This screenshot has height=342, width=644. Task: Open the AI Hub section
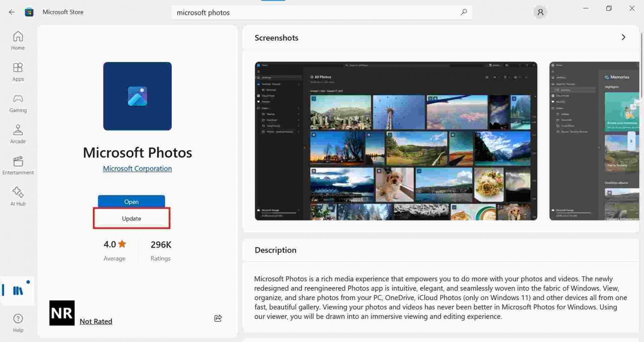coord(18,197)
